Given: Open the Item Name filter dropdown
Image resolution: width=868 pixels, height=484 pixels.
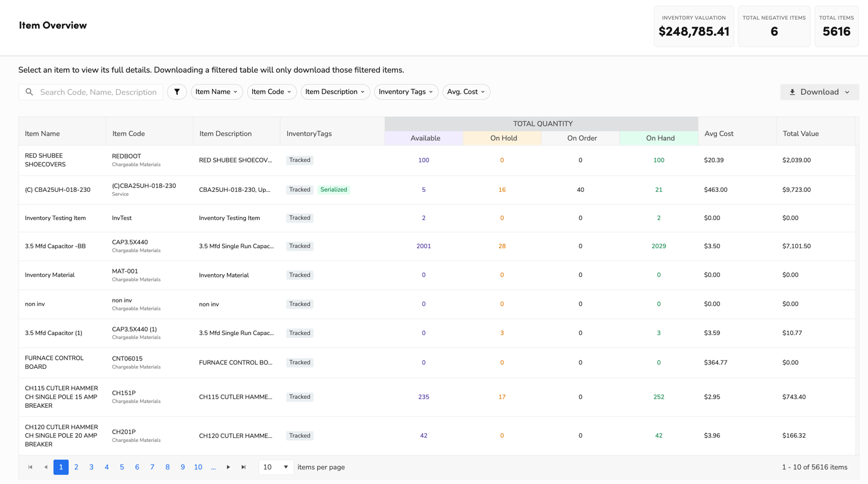Looking at the screenshot, I should click(216, 92).
